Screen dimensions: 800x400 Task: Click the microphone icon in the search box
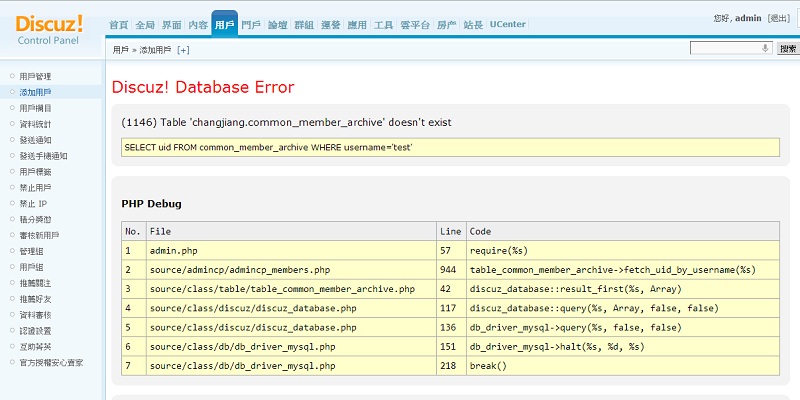765,48
